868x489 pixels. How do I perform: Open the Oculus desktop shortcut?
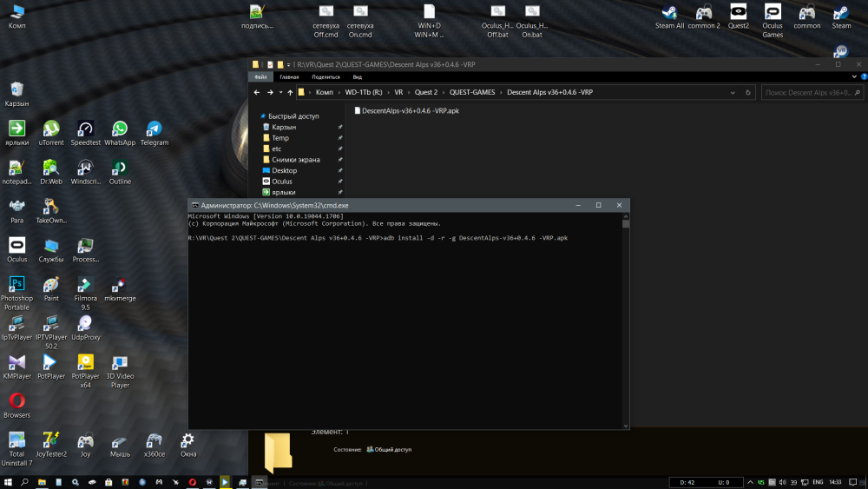(16, 250)
